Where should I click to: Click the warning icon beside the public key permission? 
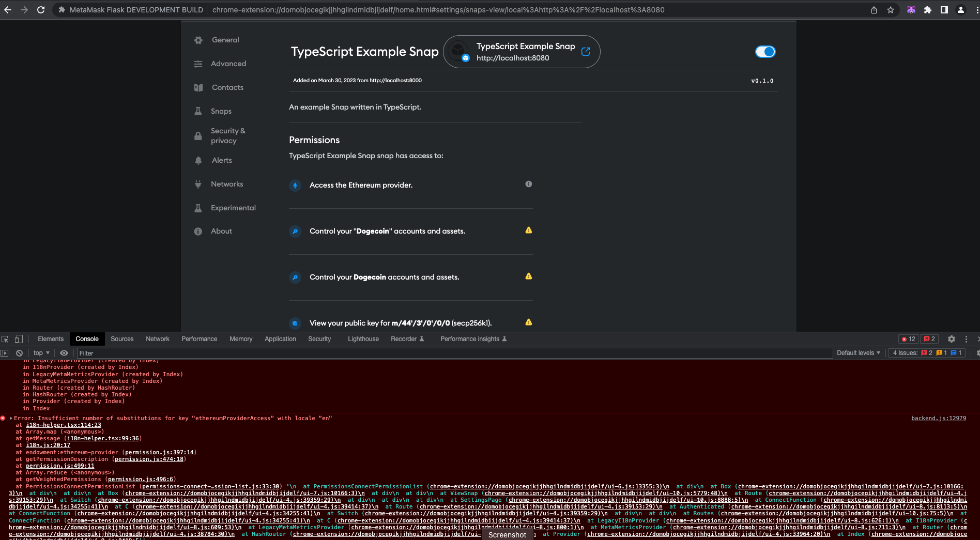coord(528,322)
